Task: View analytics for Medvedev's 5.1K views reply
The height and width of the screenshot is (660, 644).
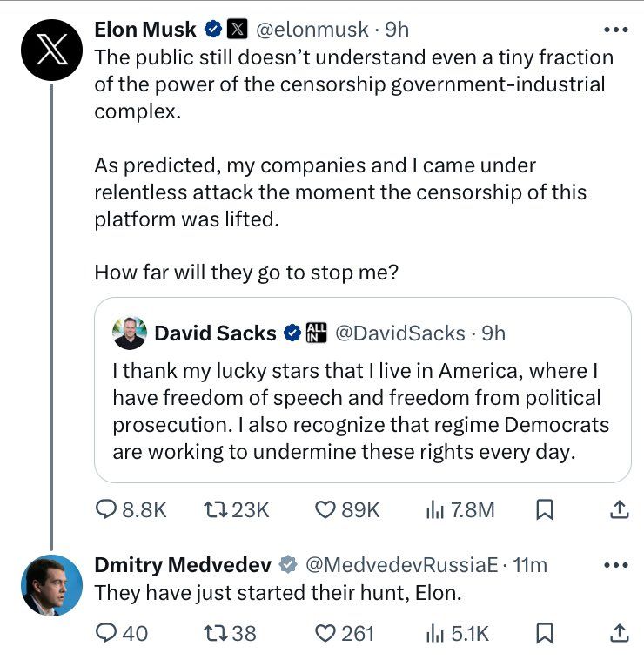Action: point(435,633)
